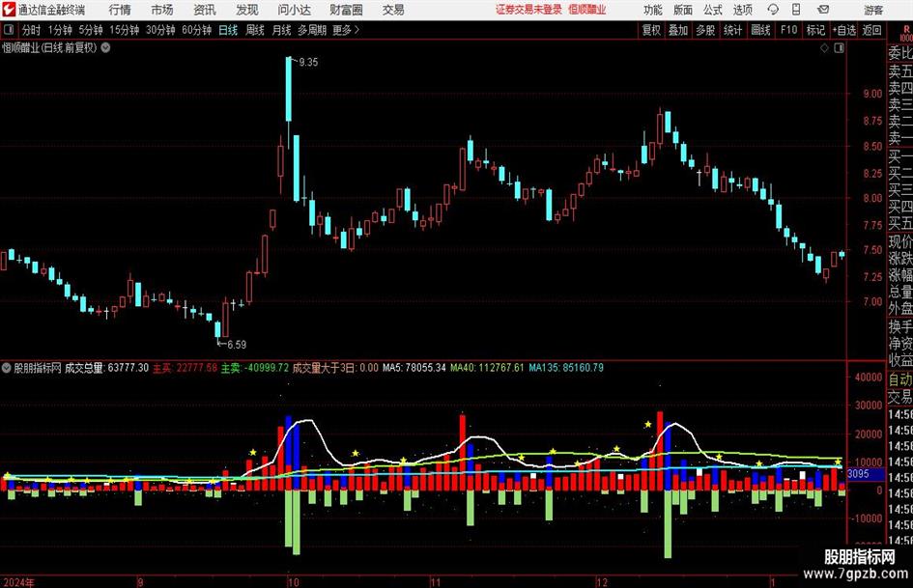Click the 叠加 overlay button
Image resolution: width=913 pixels, height=588 pixels.
(678, 30)
